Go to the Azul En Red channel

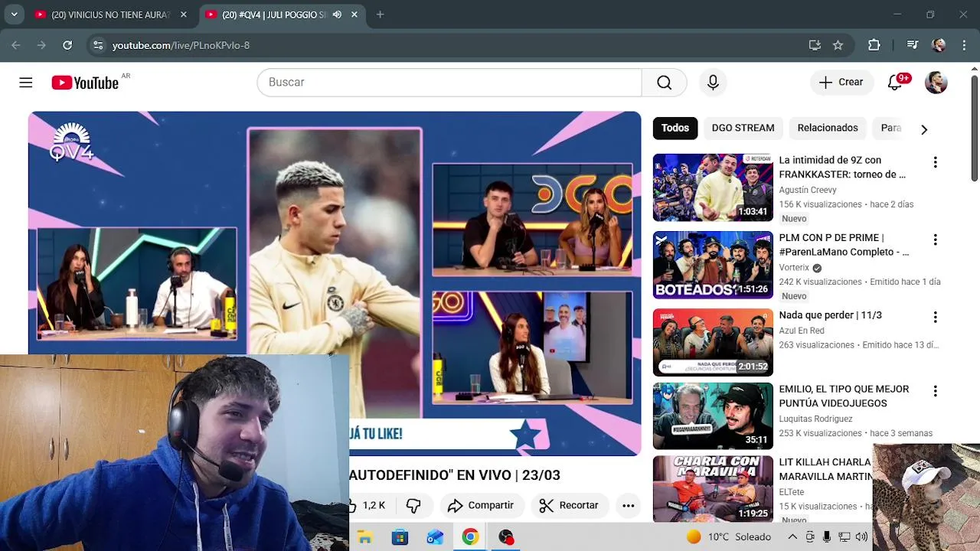click(802, 331)
